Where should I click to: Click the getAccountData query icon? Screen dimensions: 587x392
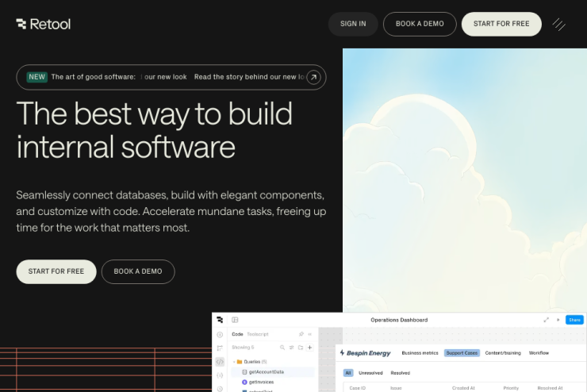pyautogui.click(x=244, y=372)
